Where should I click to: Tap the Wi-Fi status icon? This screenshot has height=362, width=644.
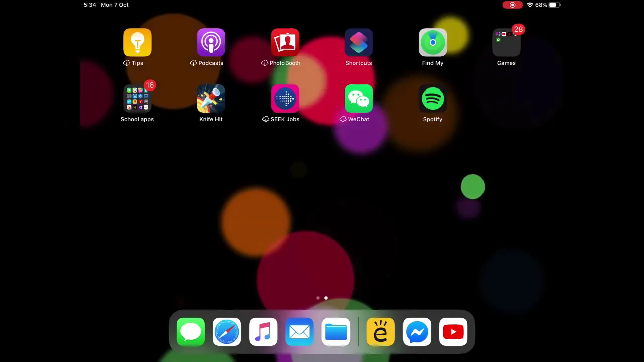[x=530, y=5]
